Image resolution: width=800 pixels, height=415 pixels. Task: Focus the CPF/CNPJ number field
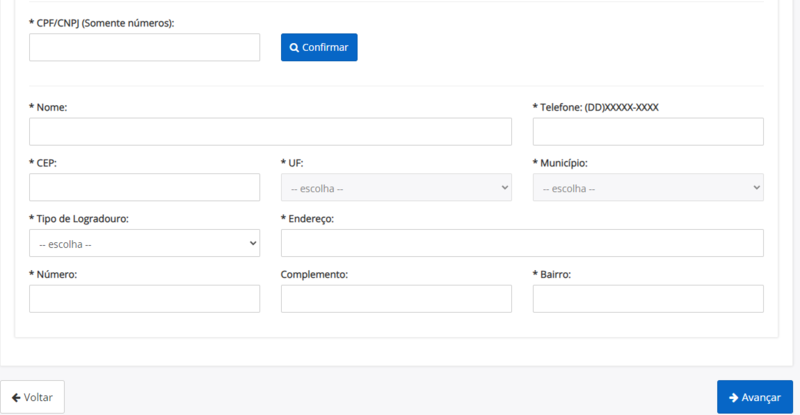(144, 47)
